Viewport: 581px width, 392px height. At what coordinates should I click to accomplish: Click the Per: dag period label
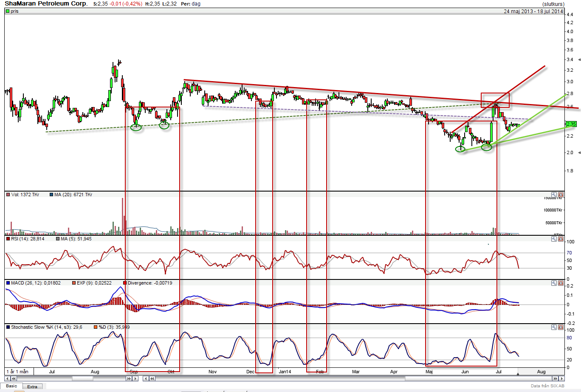pyautogui.click(x=191, y=4)
